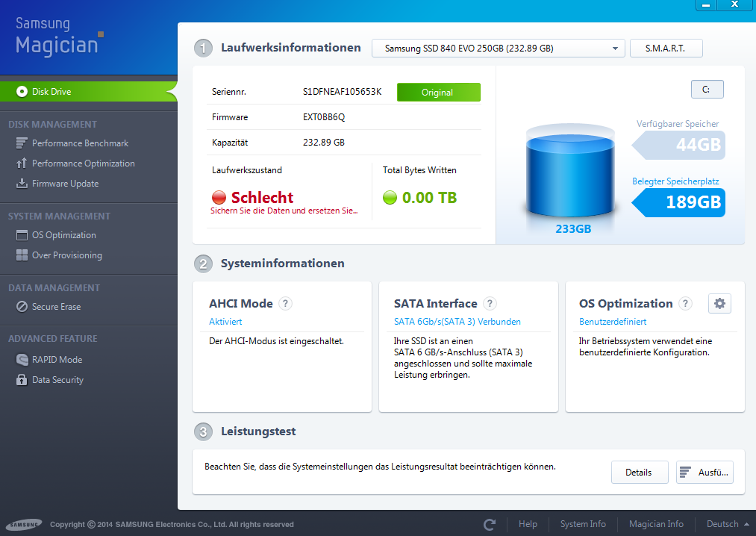Close the Samsung Magician window
756x536 pixels.
click(735, 4)
